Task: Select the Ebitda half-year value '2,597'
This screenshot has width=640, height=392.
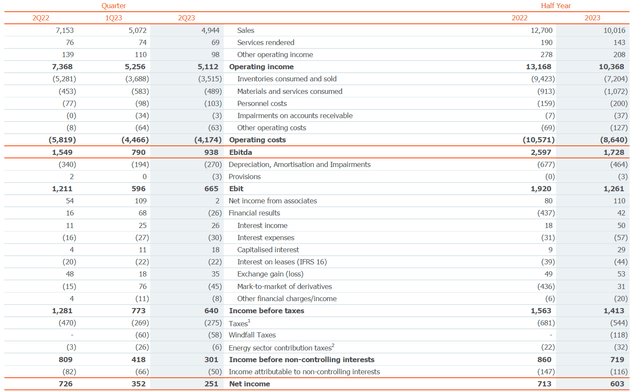Action: point(541,152)
